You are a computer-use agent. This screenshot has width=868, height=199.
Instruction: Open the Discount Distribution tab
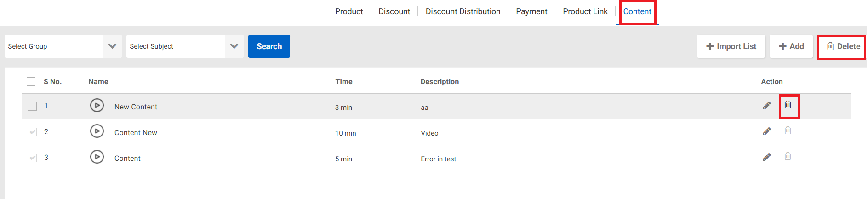pyautogui.click(x=463, y=11)
